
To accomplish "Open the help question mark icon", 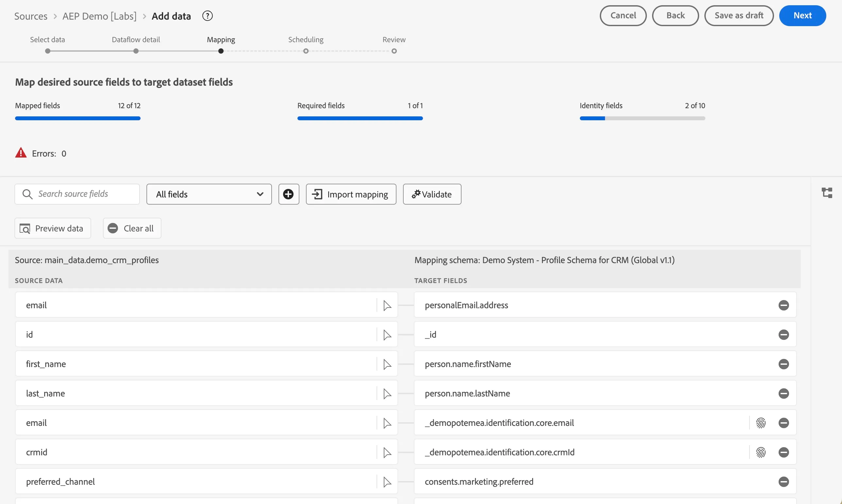I will point(207,16).
